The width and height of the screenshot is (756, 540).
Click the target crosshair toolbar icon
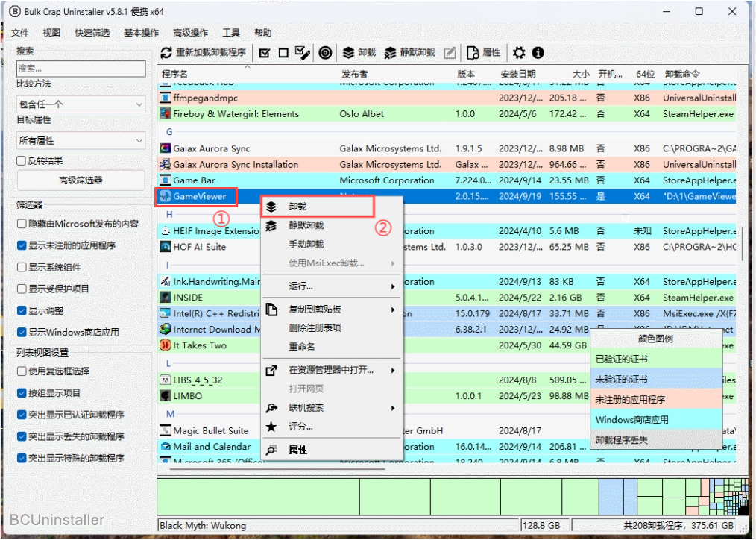pos(326,52)
